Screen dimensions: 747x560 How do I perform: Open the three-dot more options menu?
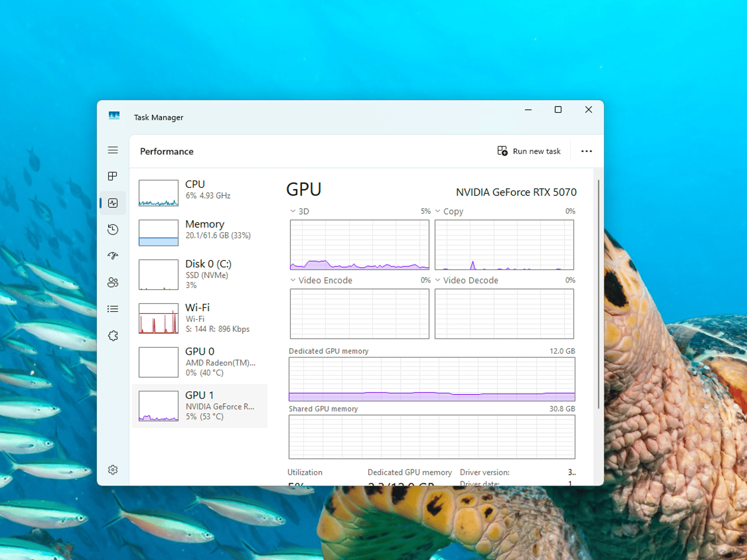(587, 151)
